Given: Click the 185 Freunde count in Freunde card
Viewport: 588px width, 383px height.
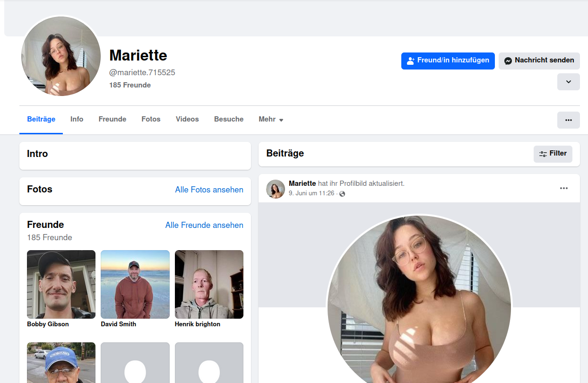Looking at the screenshot, I should (x=50, y=237).
